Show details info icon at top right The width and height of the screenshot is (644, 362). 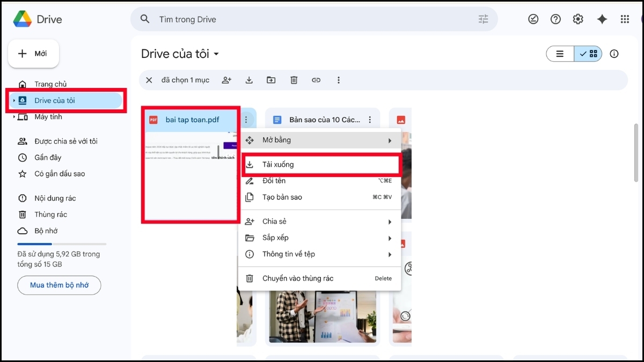[x=614, y=54]
